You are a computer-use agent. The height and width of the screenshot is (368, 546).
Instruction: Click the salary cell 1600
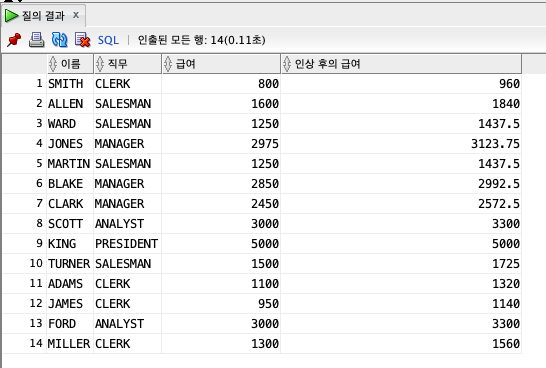pos(221,104)
